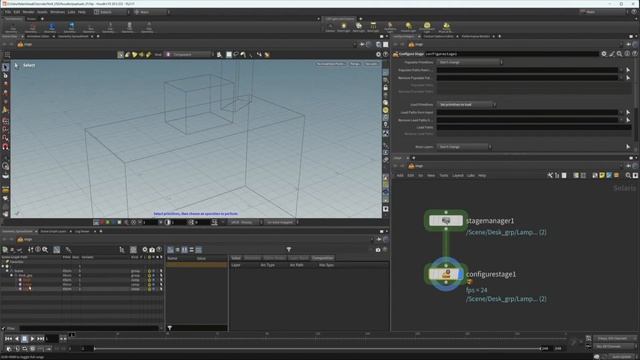Open parameter gear menu for Configure Stage

click(x=604, y=54)
